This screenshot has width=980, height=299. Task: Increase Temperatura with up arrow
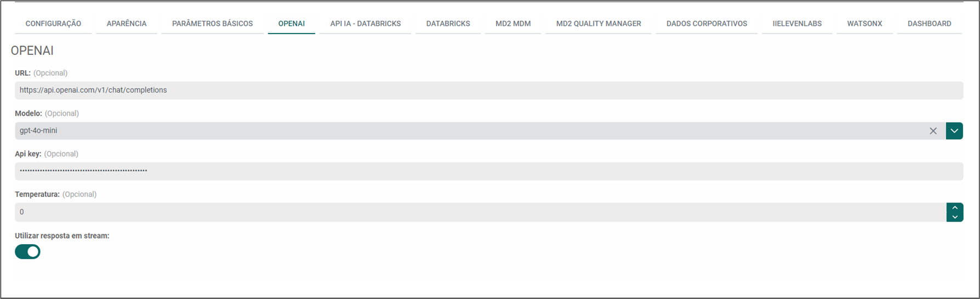(x=955, y=208)
